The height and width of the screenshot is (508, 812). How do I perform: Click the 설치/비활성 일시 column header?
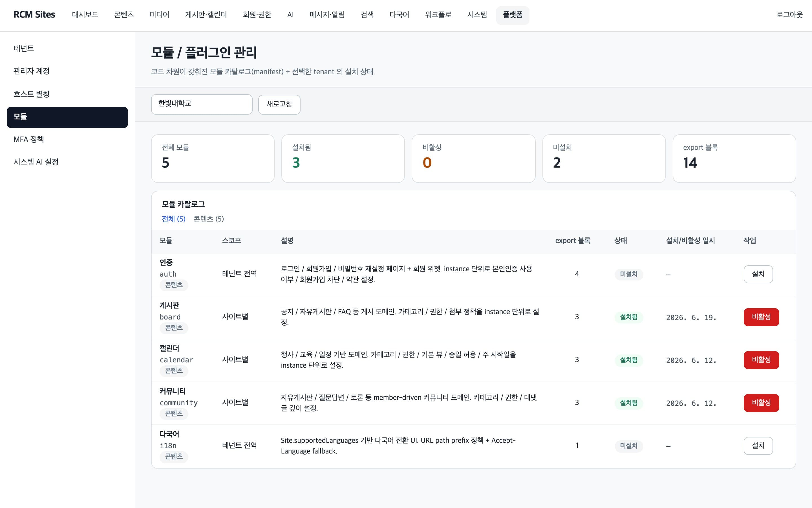690,240
